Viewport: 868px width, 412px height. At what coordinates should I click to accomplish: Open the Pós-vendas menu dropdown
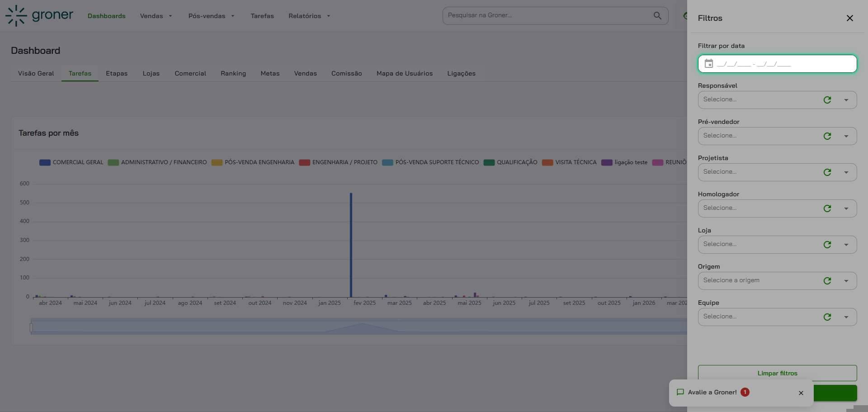211,16
